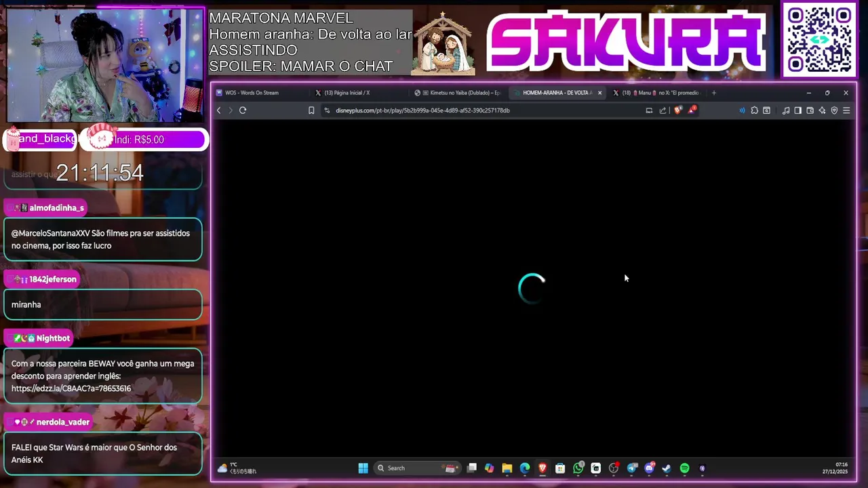Open Leo AI sparkle icon

pos(822,110)
